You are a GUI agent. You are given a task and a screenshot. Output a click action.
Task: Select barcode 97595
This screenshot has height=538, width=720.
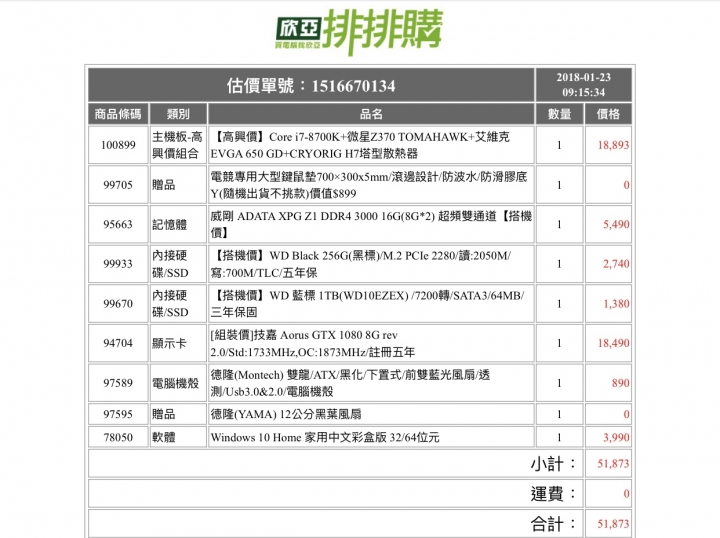click(x=118, y=414)
